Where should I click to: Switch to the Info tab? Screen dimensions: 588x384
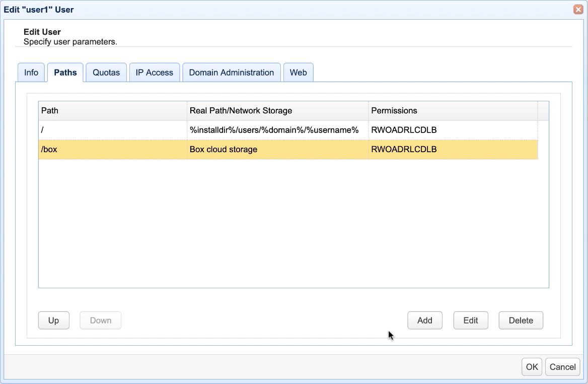pos(31,72)
